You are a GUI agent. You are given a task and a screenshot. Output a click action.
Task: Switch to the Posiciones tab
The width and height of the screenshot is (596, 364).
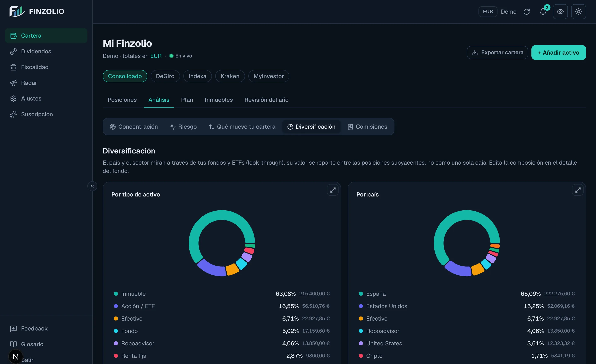coord(122,100)
